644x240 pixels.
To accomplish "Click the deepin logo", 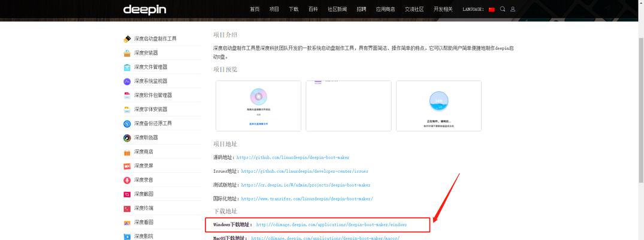I will pyautogui.click(x=144, y=9).
